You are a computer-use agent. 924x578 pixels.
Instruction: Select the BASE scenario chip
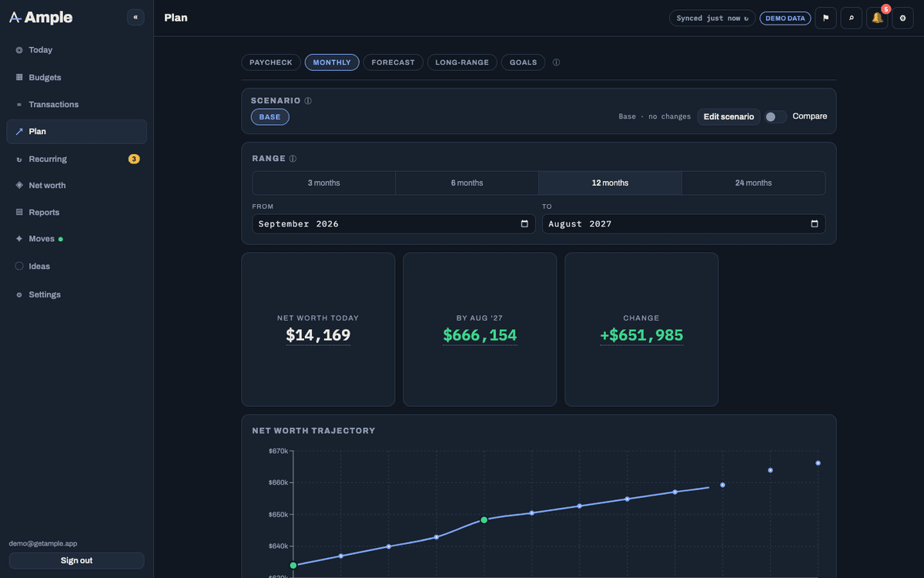(x=270, y=117)
